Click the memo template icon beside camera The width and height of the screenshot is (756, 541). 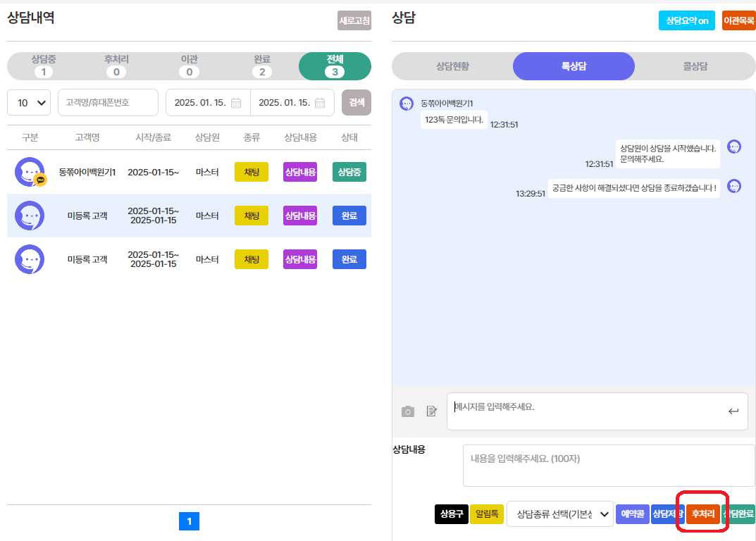432,411
